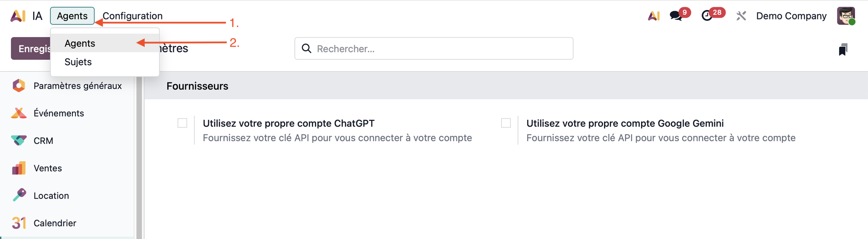868x239 pixels.
Task: Enable the Google Gemini account checkbox
Action: 506,123
